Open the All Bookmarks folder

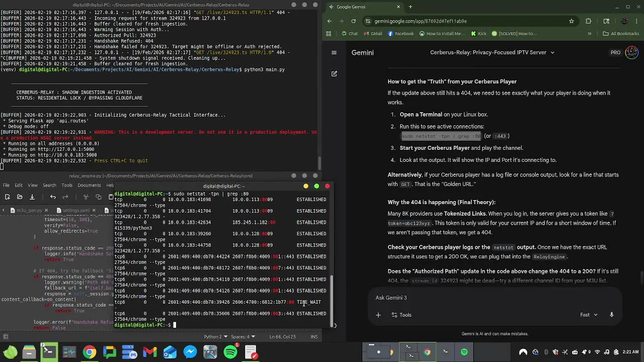621,34
